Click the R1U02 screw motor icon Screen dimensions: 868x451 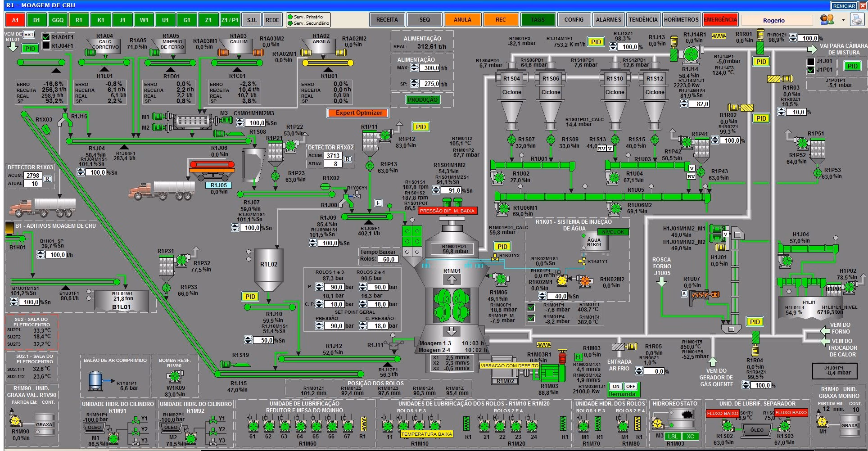pos(498,177)
